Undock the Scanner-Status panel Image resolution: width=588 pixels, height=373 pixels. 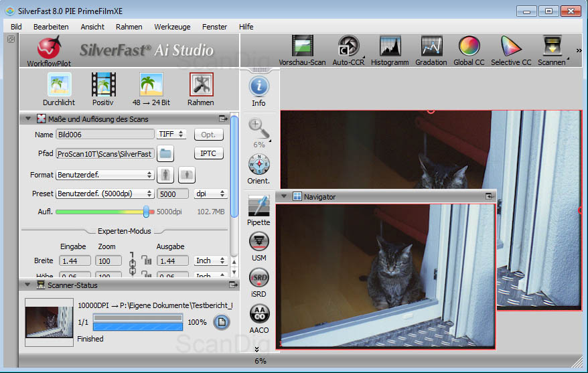point(233,285)
